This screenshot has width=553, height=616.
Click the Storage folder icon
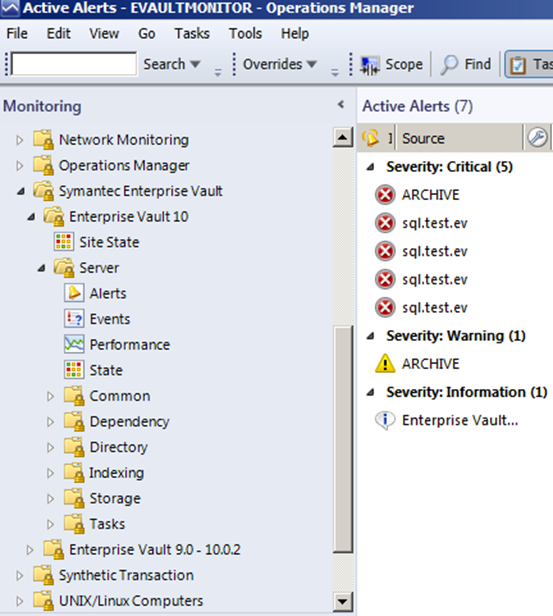pyautogui.click(x=74, y=498)
